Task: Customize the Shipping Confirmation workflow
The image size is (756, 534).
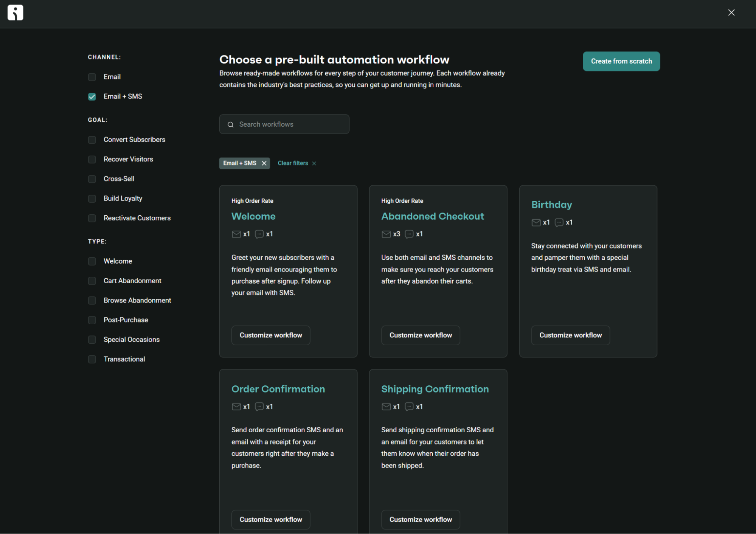Action: [421, 519]
